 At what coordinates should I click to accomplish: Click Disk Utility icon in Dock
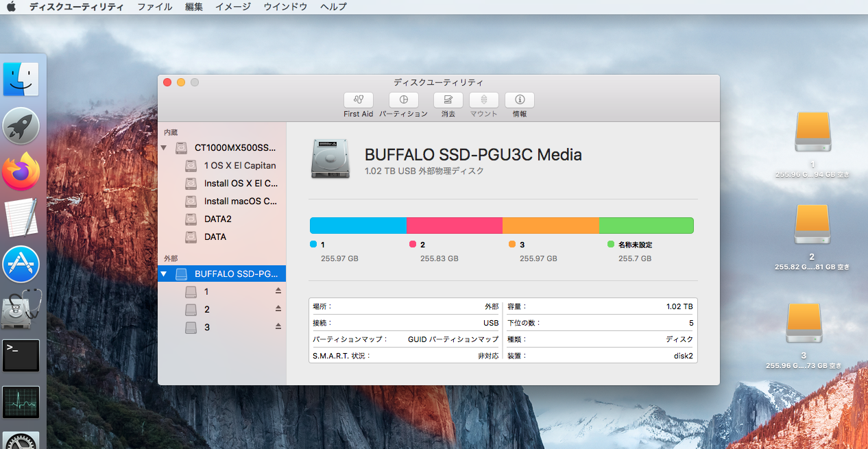(x=21, y=309)
